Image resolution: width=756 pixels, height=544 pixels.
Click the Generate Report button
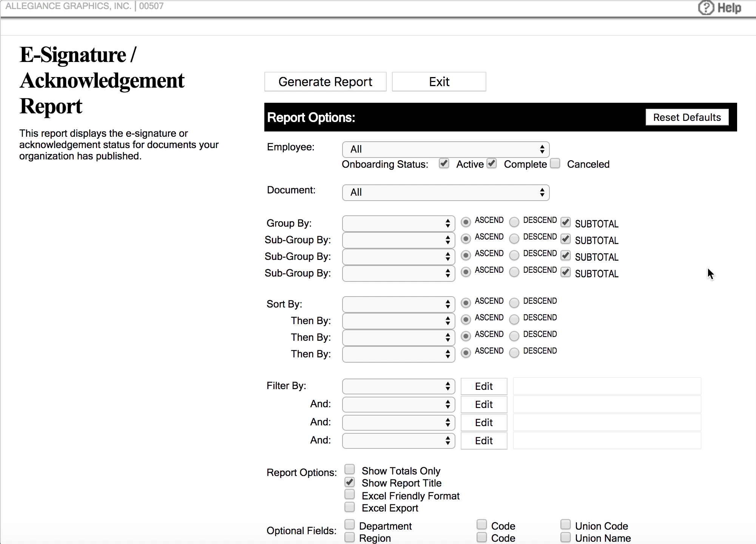[325, 81]
